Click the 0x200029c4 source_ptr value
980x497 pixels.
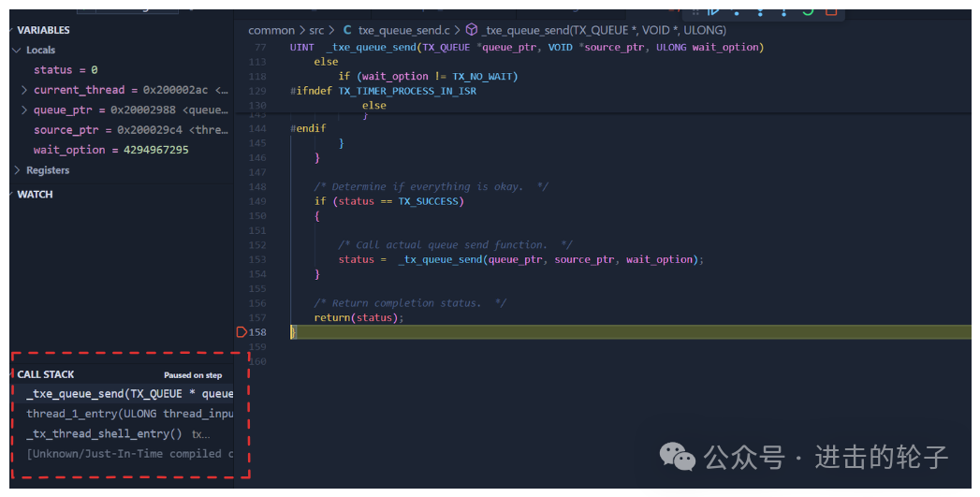pos(150,130)
